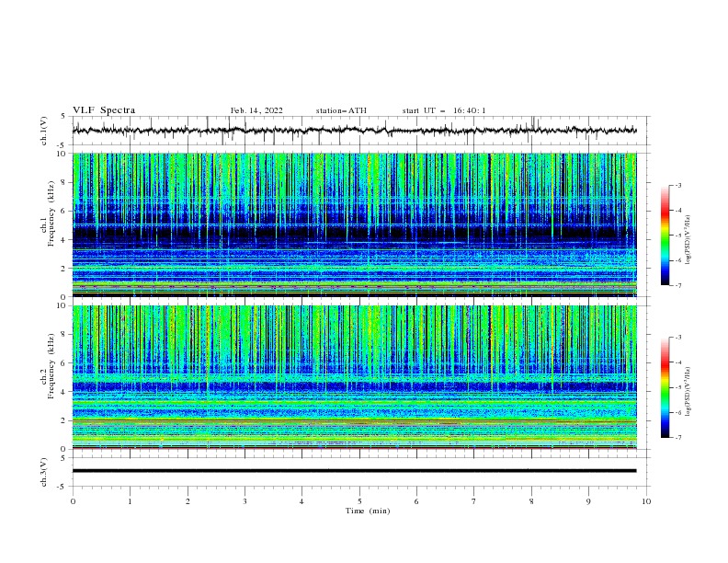Viewport: 728px width, 563px height.
Task: Click the ch.2 spectrogram panel
Action: [355, 377]
